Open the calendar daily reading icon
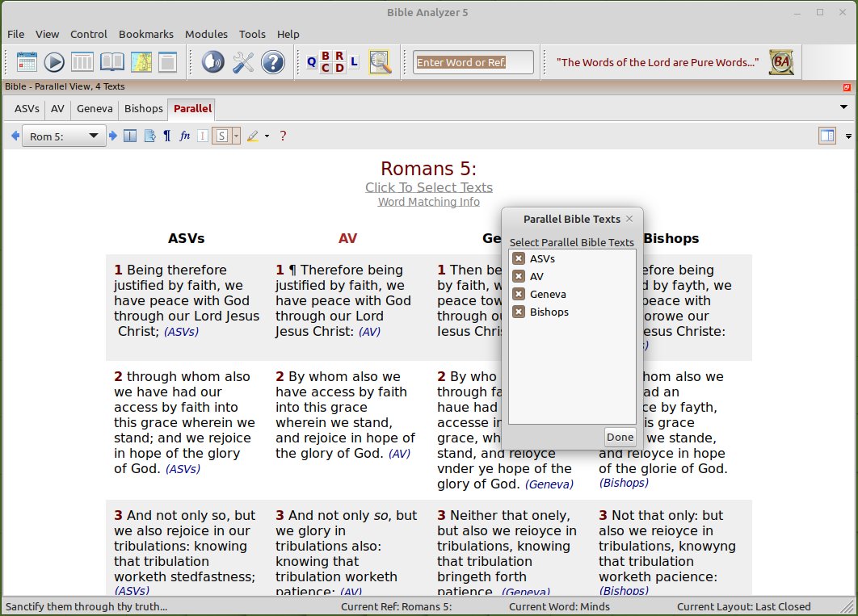Image resolution: width=858 pixels, height=616 pixels. tap(27, 62)
